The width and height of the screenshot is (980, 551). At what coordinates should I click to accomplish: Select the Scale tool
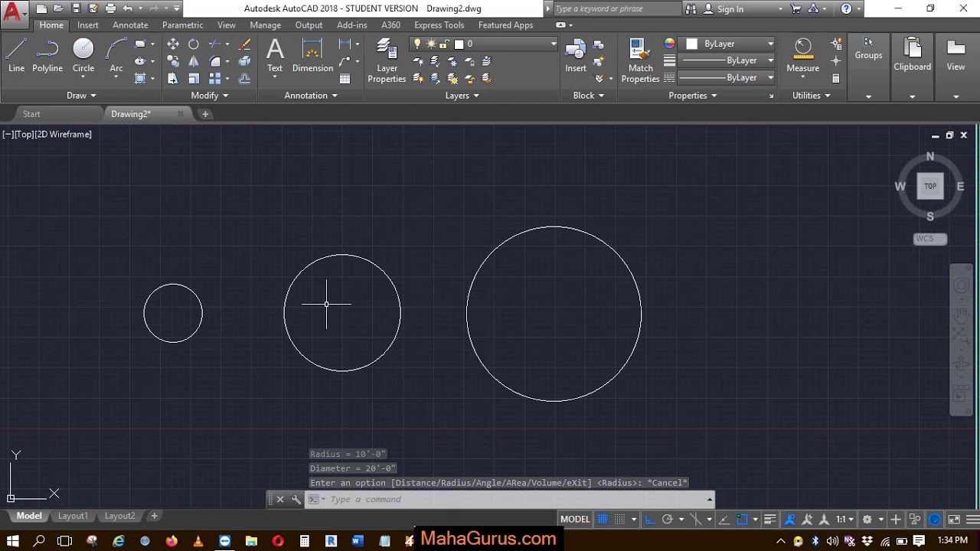(194, 78)
